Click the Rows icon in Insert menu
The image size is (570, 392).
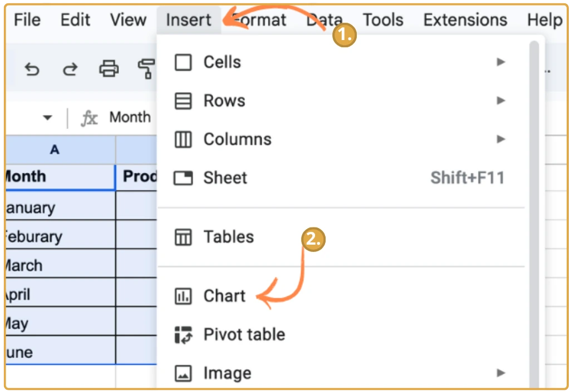183,101
